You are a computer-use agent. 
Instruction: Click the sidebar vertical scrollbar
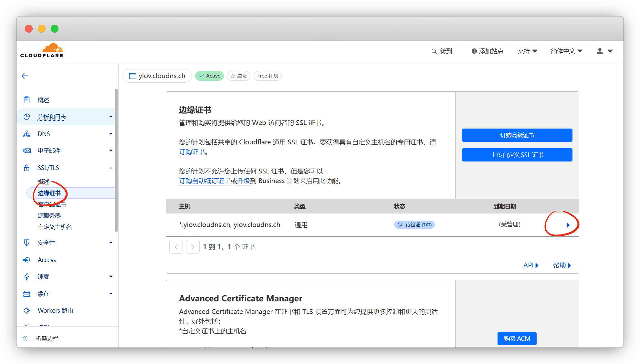[x=116, y=160]
